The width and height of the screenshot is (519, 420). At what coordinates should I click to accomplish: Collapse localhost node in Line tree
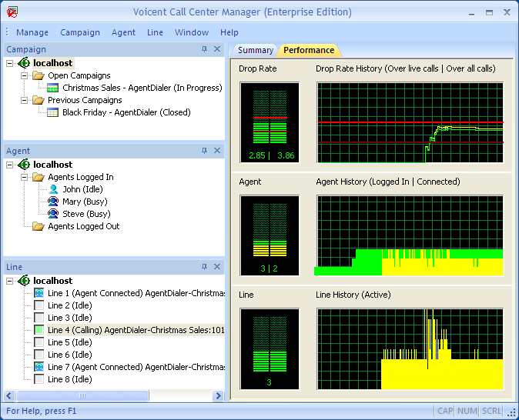[x=10, y=281]
